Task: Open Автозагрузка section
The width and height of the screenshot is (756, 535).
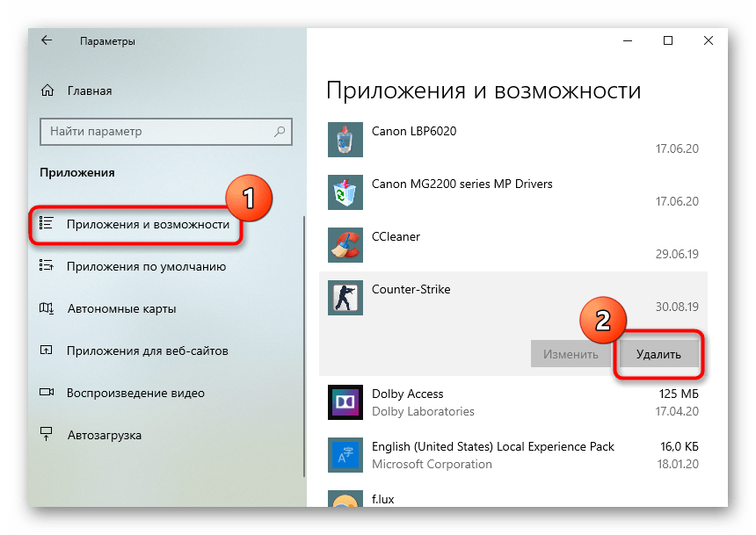Action: pos(104,435)
